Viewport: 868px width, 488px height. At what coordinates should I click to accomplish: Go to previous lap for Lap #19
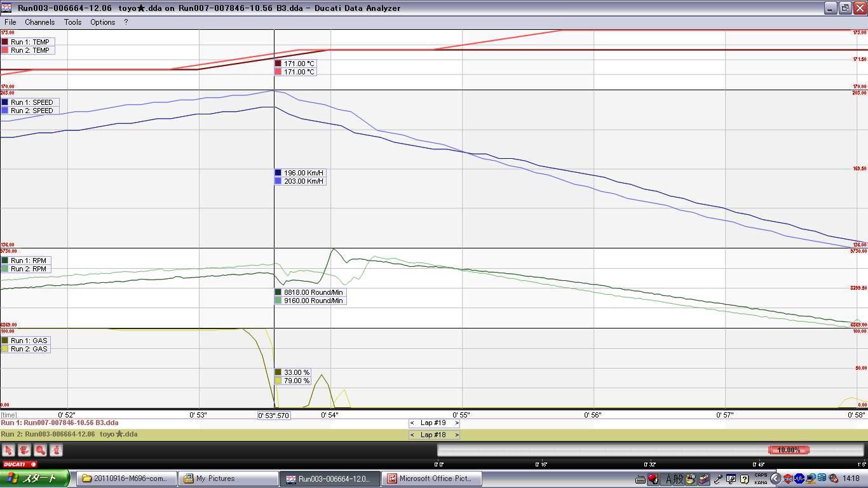tap(412, 423)
